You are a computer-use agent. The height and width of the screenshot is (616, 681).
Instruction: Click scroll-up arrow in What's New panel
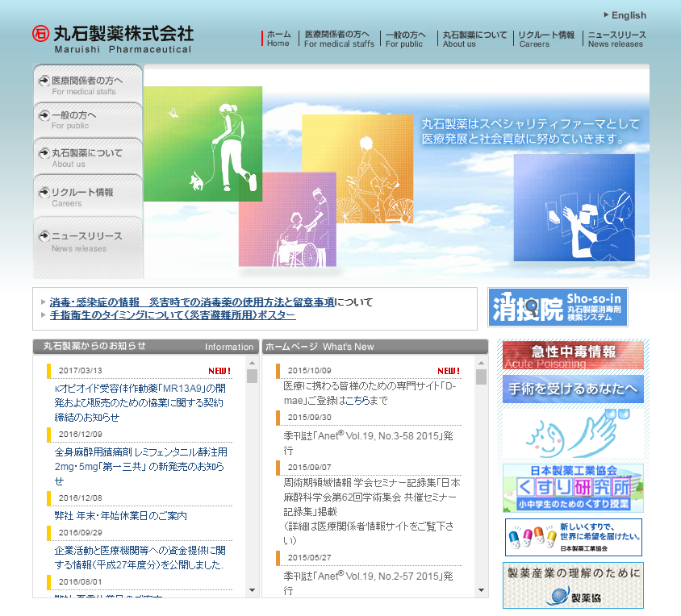(481, 363)
